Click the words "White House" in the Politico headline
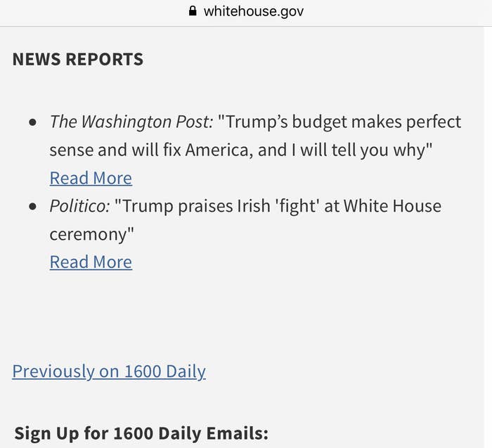The height and width of the screenshot is (448, 492). click(392, 206)
